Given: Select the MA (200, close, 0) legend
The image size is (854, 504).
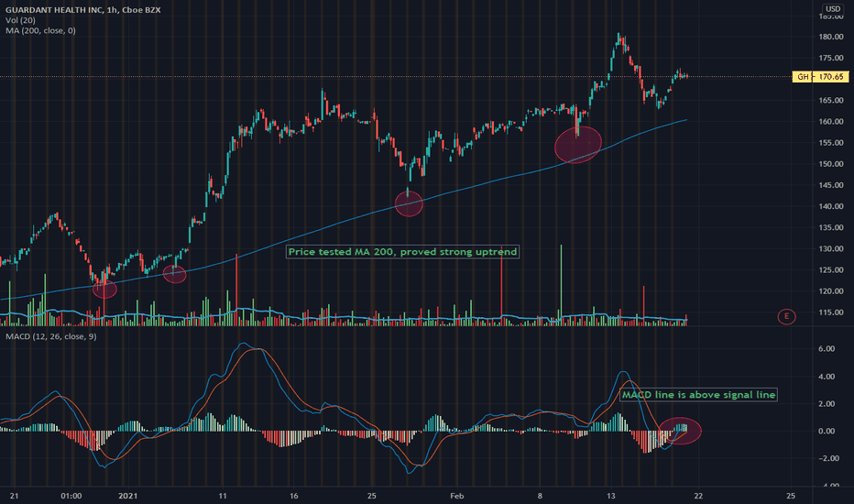Looking at the screenshot, I should (x=40, y=30).
